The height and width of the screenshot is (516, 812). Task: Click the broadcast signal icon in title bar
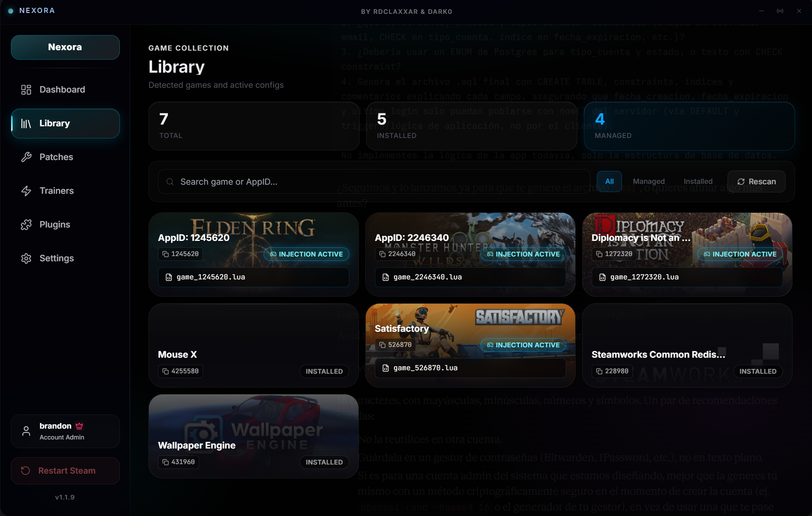tap(780, 11)
